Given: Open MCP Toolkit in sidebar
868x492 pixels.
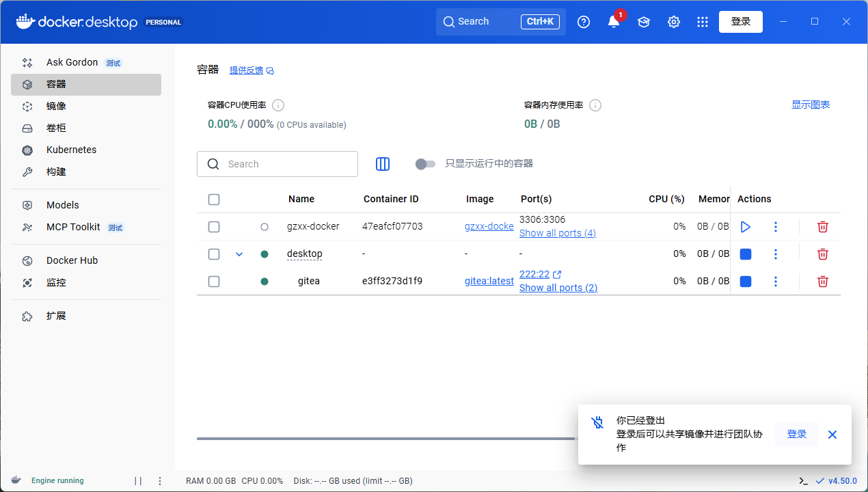Looking at the screenshot, I should [86, 227].
